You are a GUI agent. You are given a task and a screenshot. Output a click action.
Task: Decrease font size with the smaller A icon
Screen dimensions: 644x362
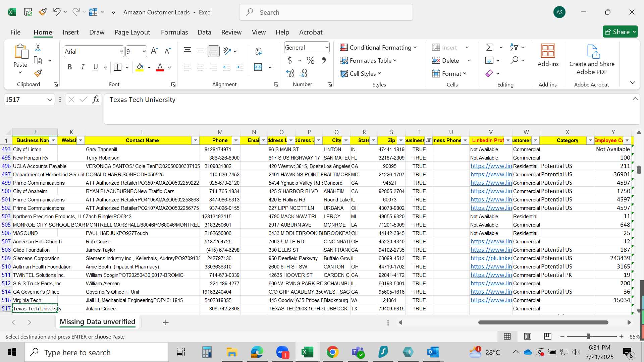(167, 51)
